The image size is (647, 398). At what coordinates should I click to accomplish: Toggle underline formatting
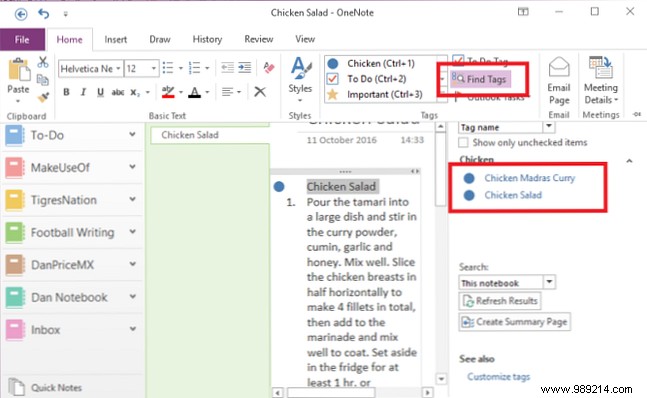click(x=100, y=92)
